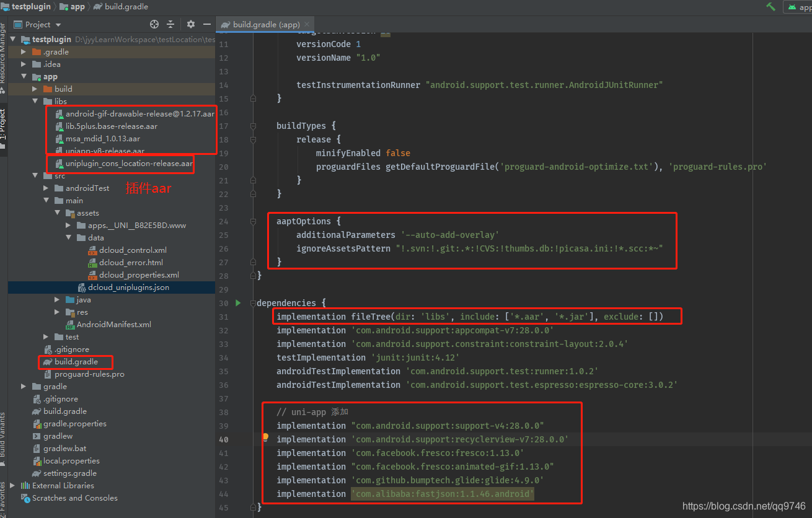
Task: Hide the Project panel
Action: [207, 24]
